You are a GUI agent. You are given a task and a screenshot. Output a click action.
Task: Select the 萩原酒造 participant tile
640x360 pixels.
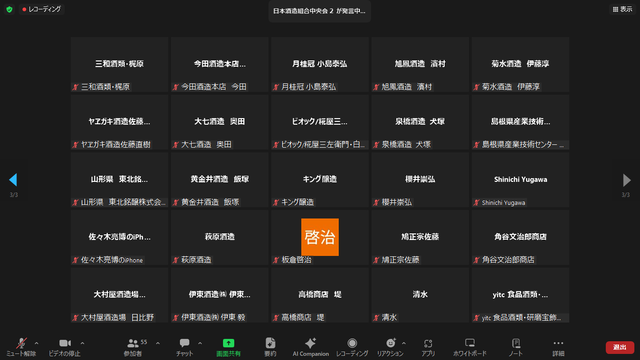(x=220, y=238)
